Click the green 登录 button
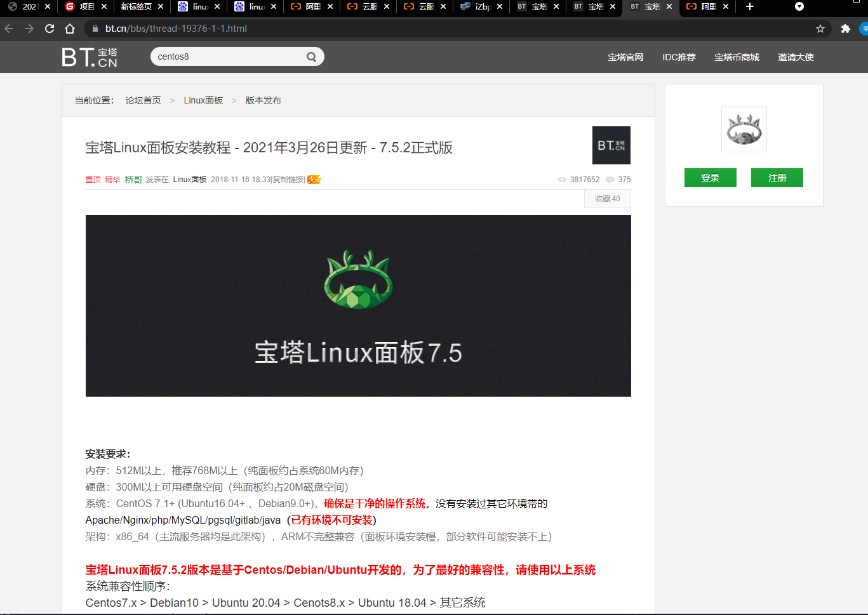This screenshot has width=868, height=615. point(711,178)
